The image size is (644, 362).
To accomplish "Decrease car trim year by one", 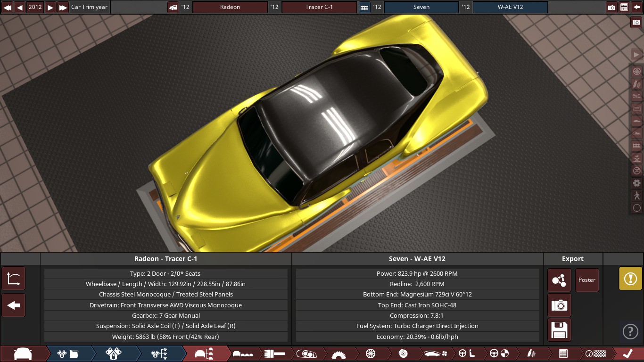I will (x=20, y=7).
